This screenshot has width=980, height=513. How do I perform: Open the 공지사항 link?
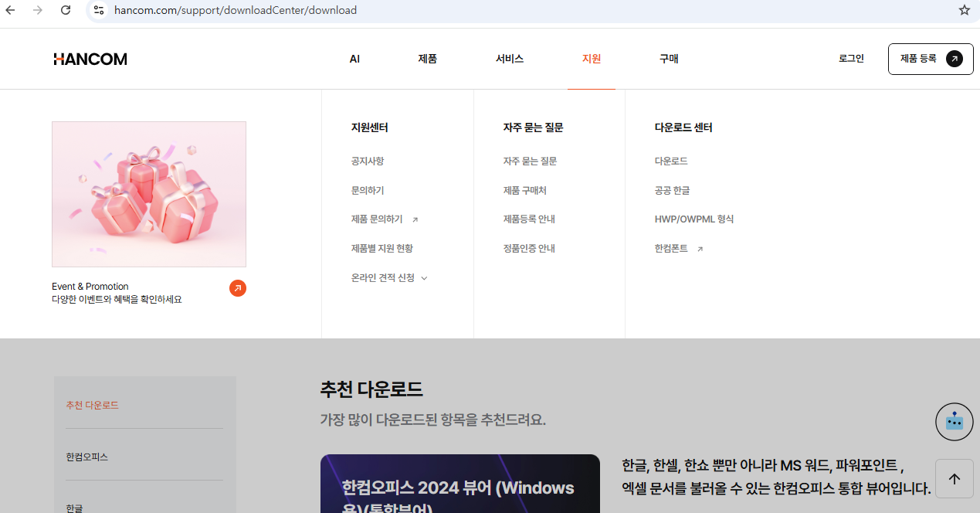pos(367,161)
